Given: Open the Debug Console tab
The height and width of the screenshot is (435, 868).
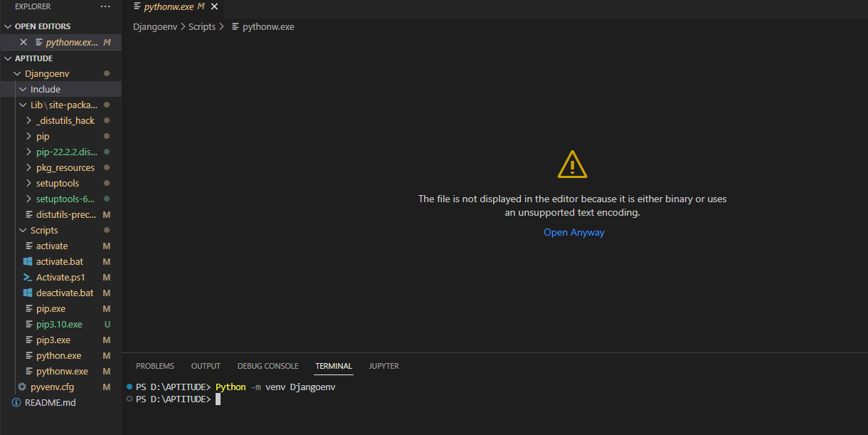Looking at the screenshot, I should 268,366.
